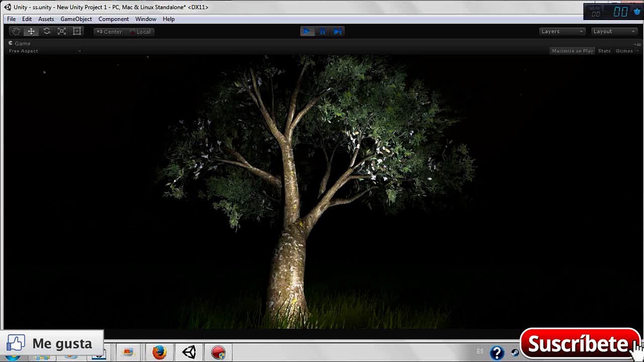Viewport: 644px width, 362px height.
Task: Open the Free Aspect dropdown
Action: [x=44, y=51]
